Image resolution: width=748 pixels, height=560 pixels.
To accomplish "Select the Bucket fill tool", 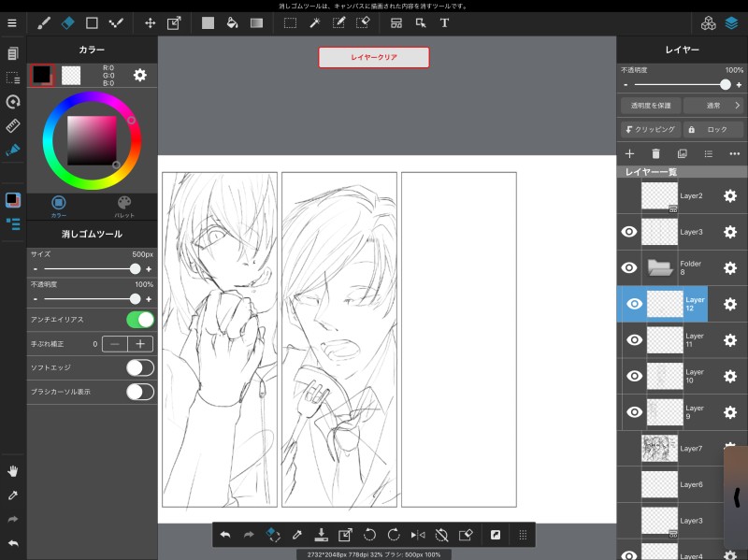I will pos(232,22).
